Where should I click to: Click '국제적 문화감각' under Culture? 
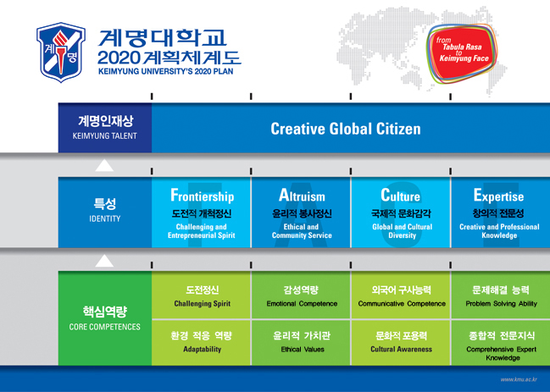coord(402,213)
